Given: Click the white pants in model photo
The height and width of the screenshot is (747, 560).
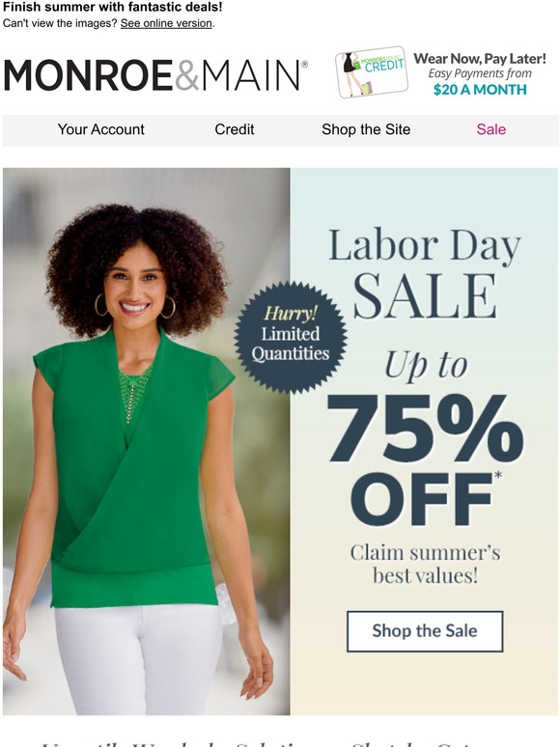Looking at the screenshot, I should tap(138, 660).
